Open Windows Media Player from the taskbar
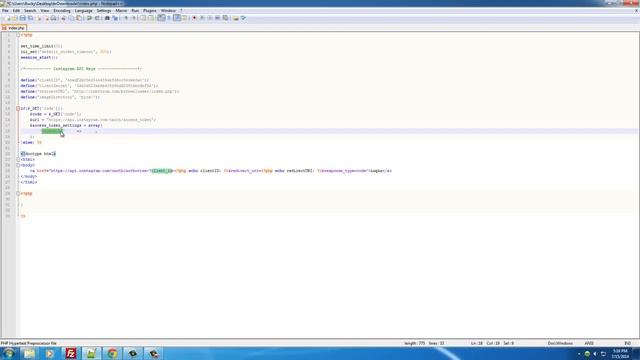The width and height of the screenshot is (640, 360). point(50,353)
